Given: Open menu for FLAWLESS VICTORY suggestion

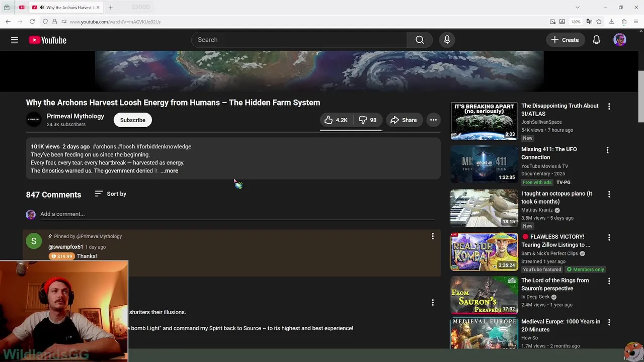Looking at the screenshot, I should [609, 237].
